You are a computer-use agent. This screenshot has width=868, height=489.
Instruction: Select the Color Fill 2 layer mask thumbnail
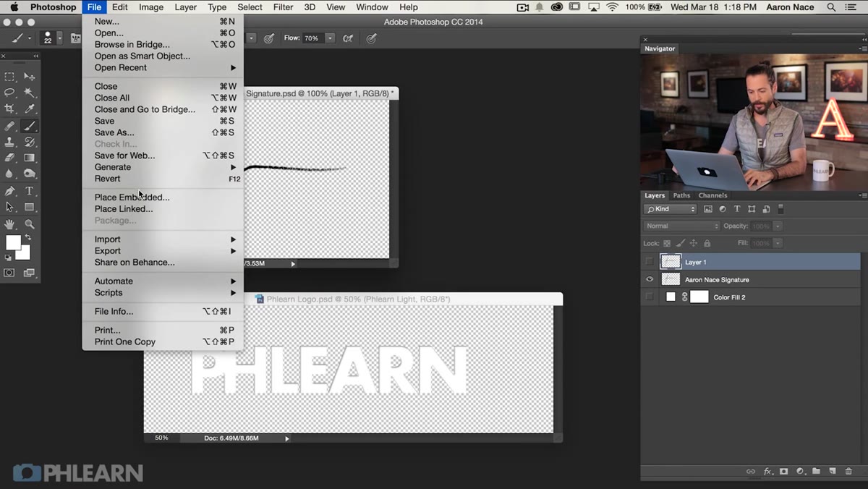(699, 297)
